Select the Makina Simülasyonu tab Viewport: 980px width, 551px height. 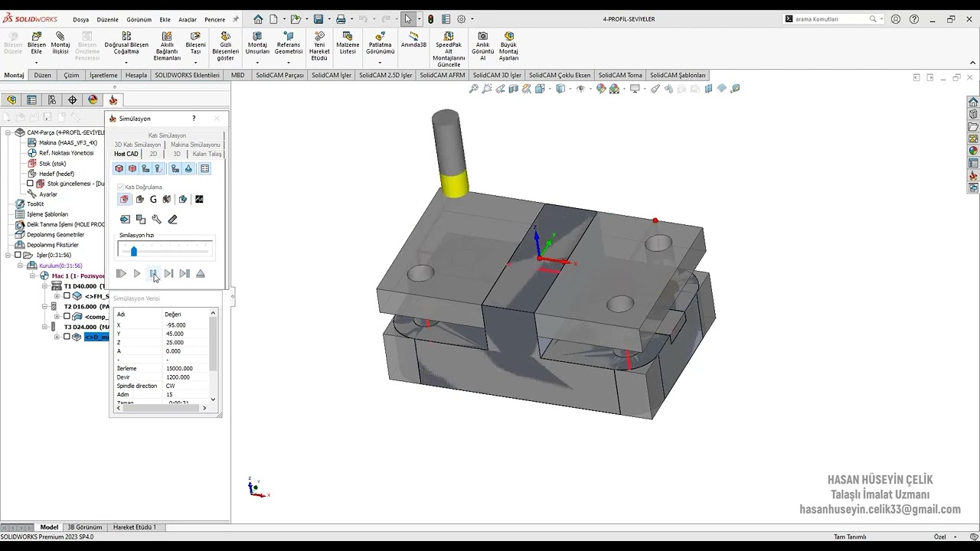click(x=195, y=145)
